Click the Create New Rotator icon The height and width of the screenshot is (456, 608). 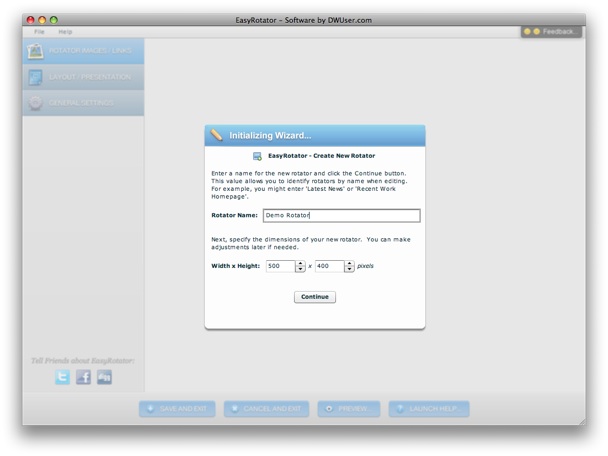[258, 157]
